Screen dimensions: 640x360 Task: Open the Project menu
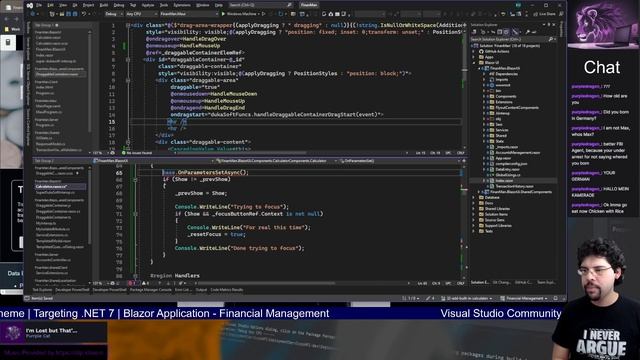pos(88,5)
